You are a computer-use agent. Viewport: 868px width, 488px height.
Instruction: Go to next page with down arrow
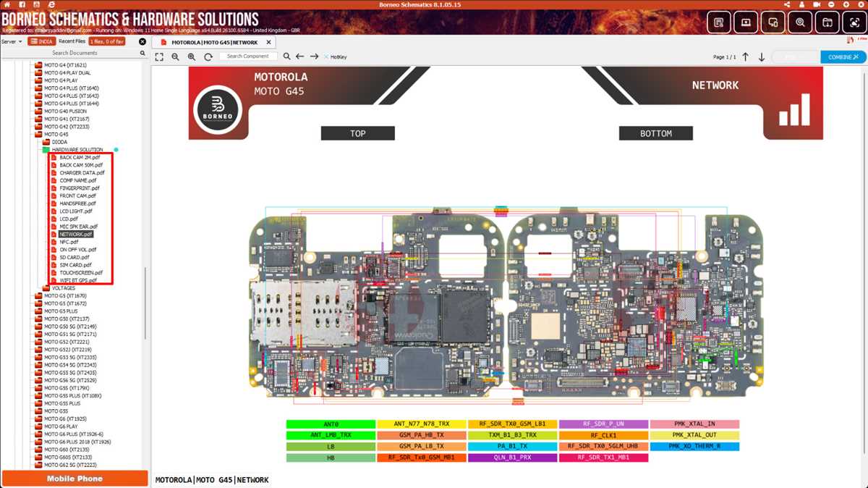(762, 56)
